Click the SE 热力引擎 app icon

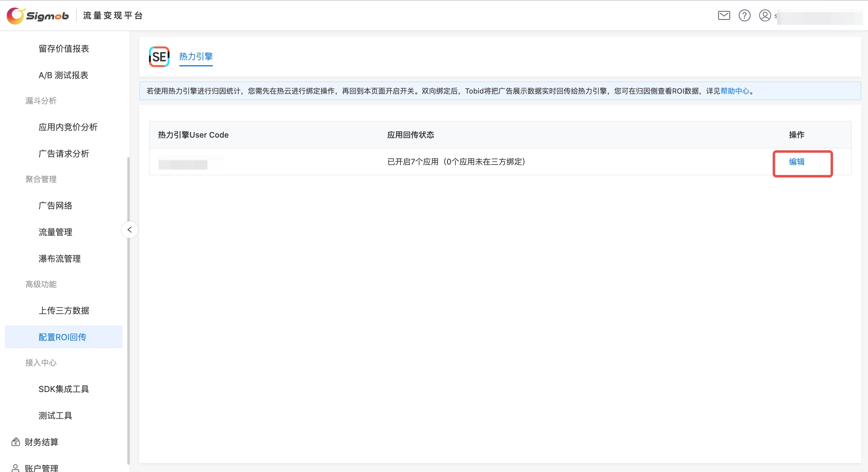coord(159,56)
